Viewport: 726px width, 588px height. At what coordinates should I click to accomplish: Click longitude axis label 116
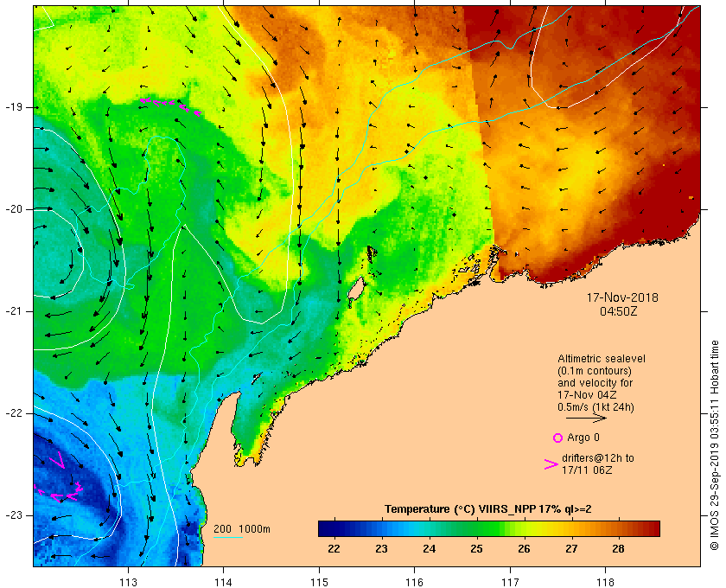[414, 582]
